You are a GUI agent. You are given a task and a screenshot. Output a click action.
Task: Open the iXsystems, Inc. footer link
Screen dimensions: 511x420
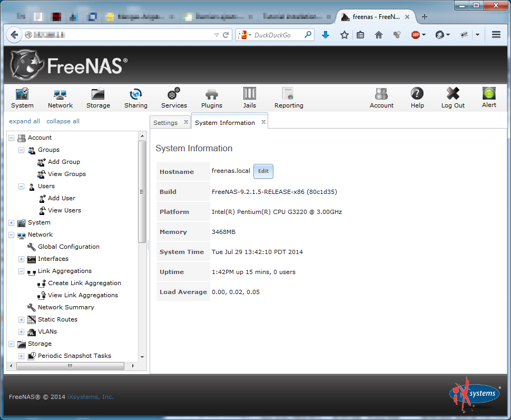(x=90, y=397)
